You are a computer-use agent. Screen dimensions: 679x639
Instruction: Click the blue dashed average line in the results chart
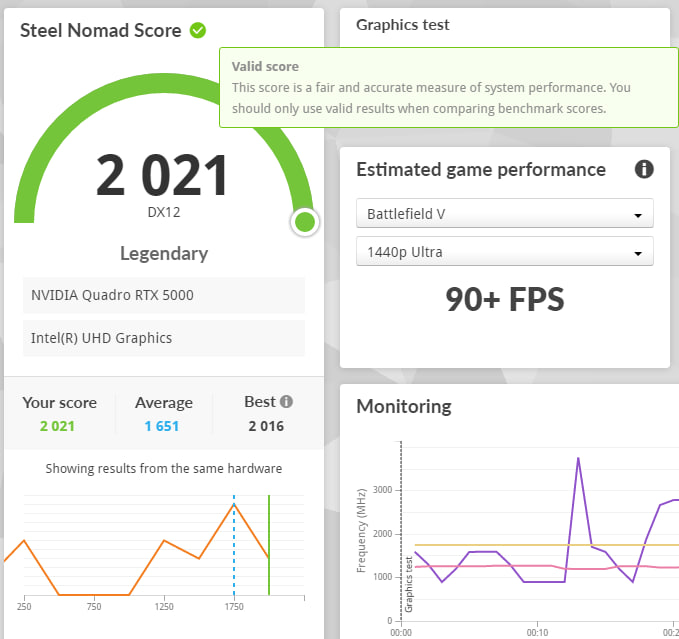[x=234, y=560]
